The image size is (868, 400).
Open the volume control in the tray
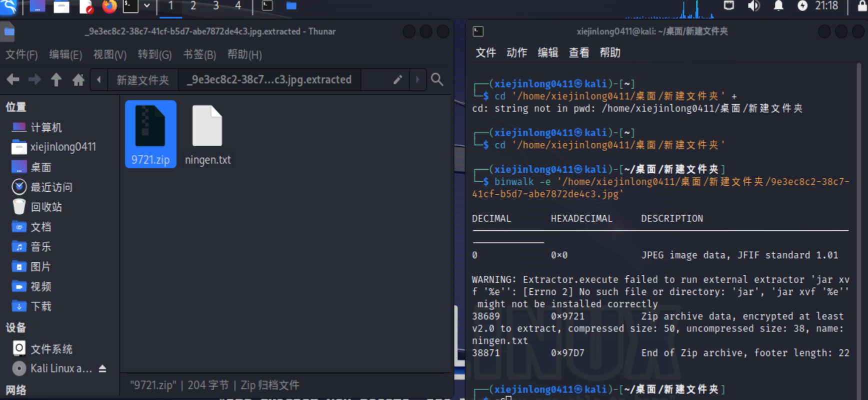(x=753, y=6)
